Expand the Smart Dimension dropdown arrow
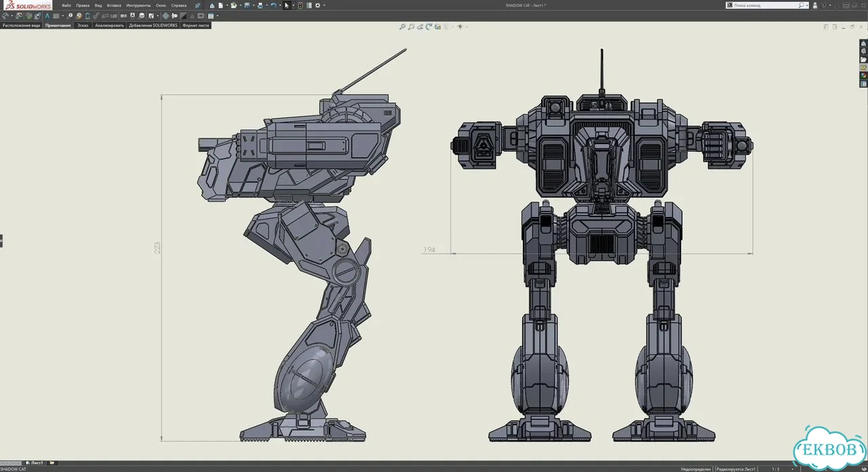Screen dimensions: 868x472 coord(12,16)
